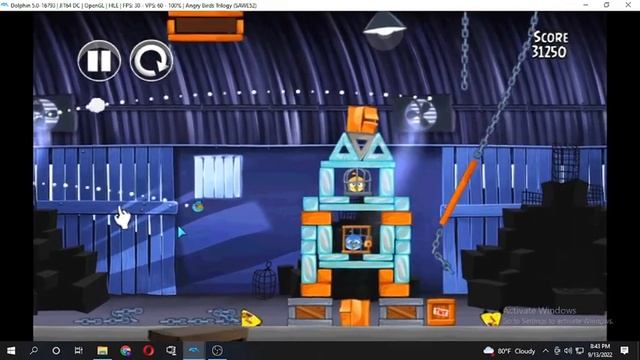Click the white hand pointer over the fence
Viewport: 640px width, 360px height.
122,217
